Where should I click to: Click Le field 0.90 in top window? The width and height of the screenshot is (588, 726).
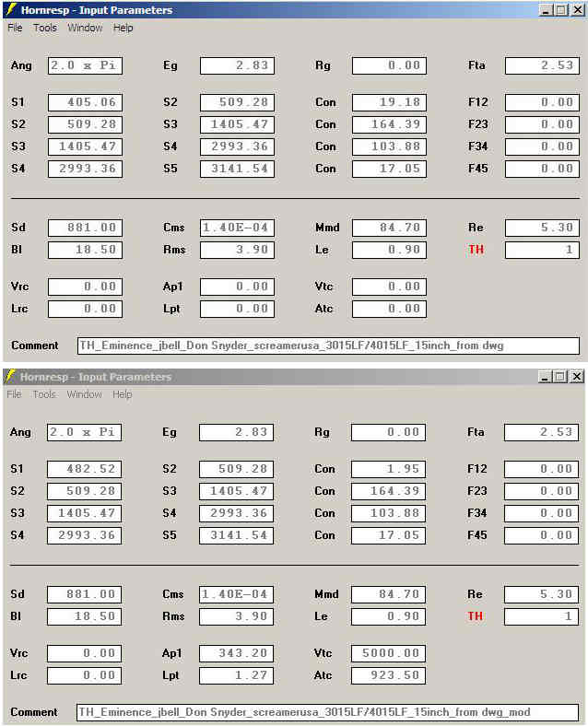[389, 250]
